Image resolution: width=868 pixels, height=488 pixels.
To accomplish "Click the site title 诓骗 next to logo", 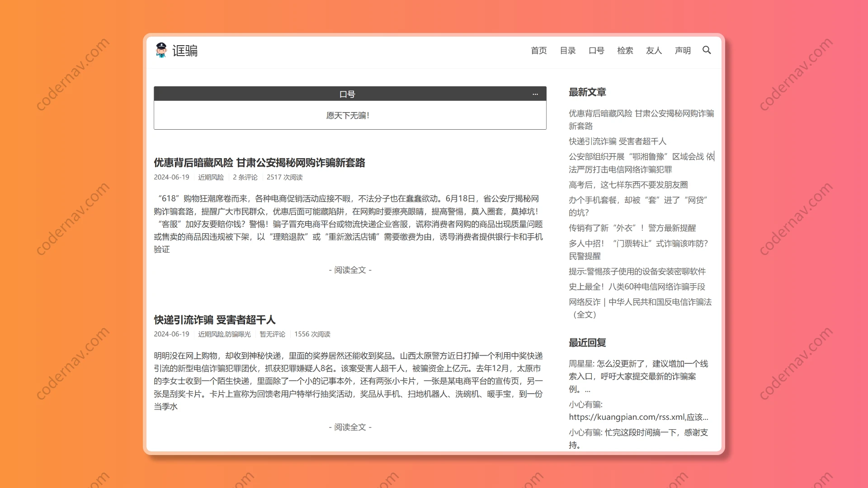I will coord(185,51).
